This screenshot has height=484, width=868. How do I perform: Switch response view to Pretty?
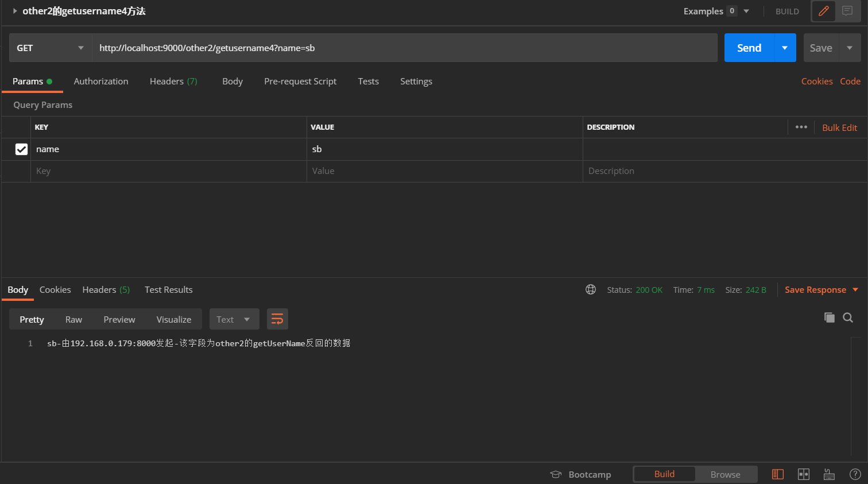(32, 319)
